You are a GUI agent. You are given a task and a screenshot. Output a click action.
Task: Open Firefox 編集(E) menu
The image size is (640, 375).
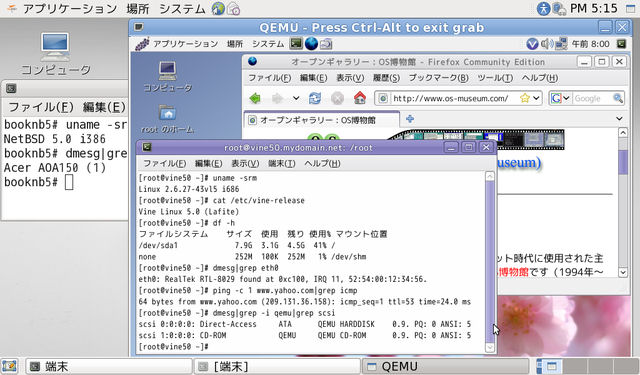(x=313, y=78)
